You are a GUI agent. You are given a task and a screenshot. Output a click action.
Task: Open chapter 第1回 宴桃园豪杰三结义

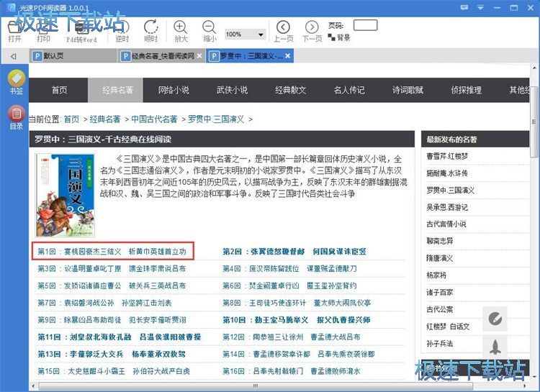(112, 252)
